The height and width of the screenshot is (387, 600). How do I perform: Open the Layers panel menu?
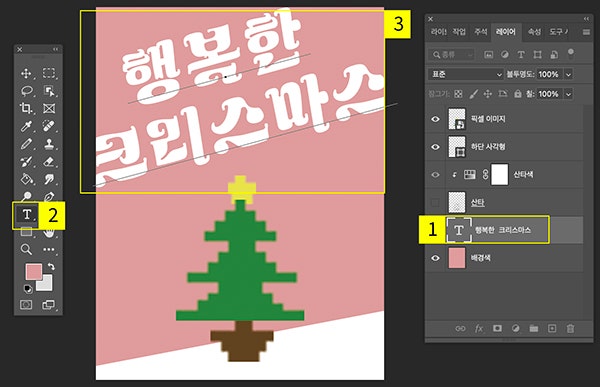click(x=586, y=32)
